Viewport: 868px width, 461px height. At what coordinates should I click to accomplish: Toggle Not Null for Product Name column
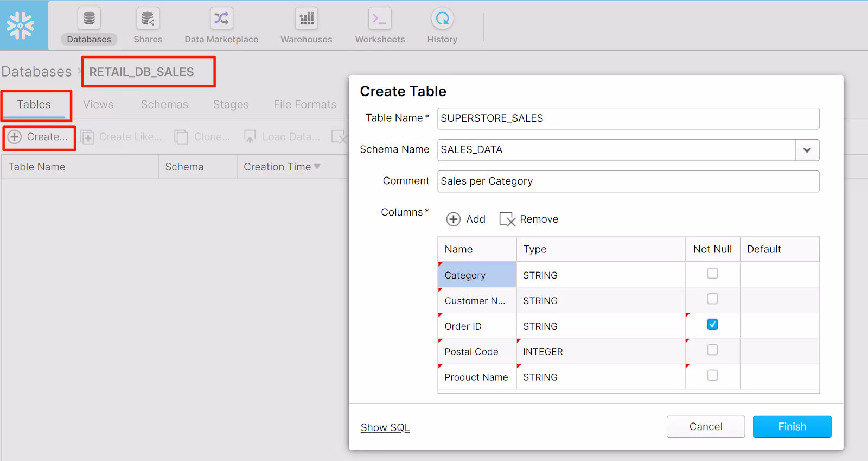(x=712, y=375)
